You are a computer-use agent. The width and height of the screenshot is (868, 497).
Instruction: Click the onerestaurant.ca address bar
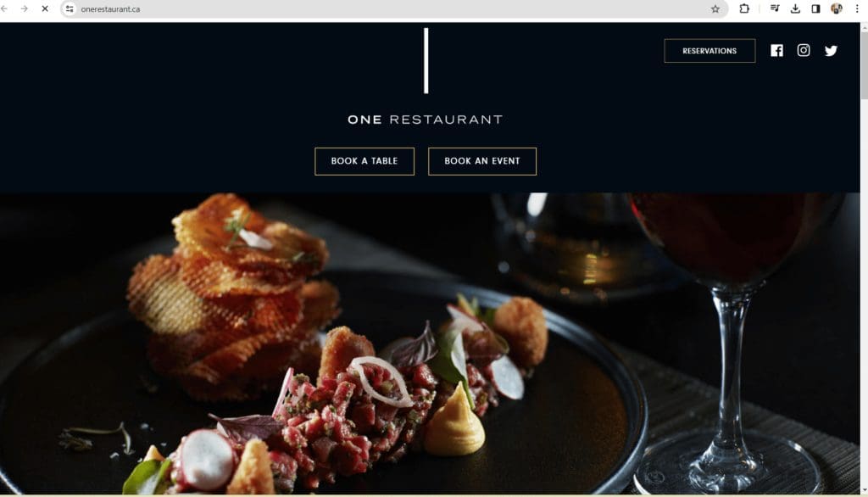click(x=387, y=8)
